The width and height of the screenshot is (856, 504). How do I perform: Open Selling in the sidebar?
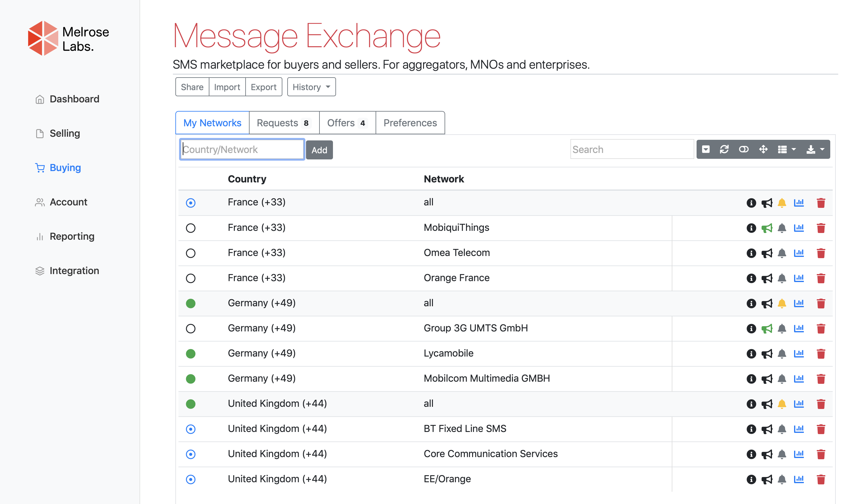58,133
